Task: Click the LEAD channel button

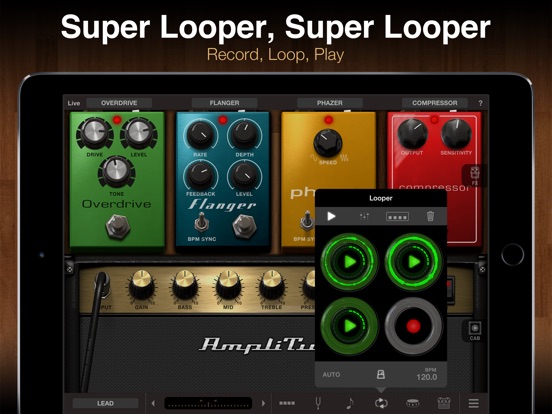Action: click(x=105, y=403)
